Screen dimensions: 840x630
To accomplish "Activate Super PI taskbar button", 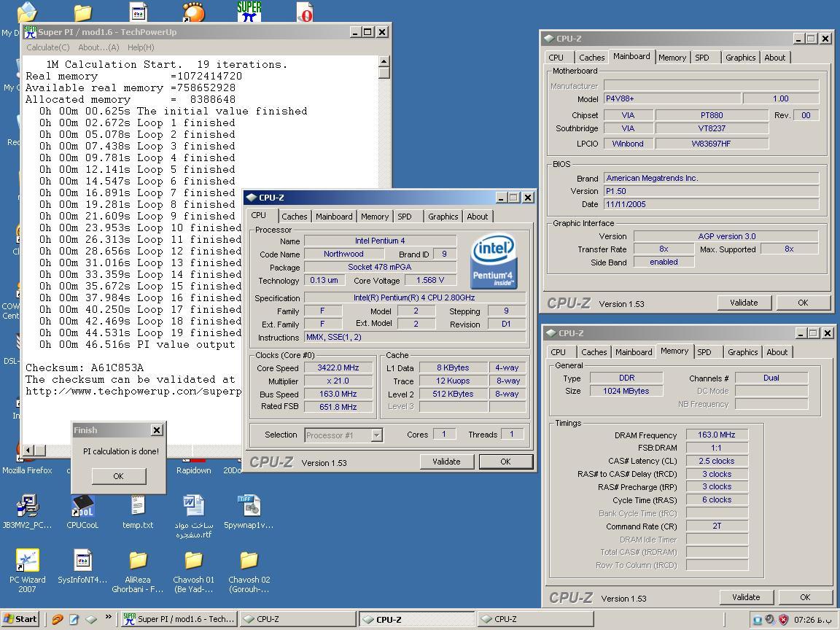I will coord(179,619).
